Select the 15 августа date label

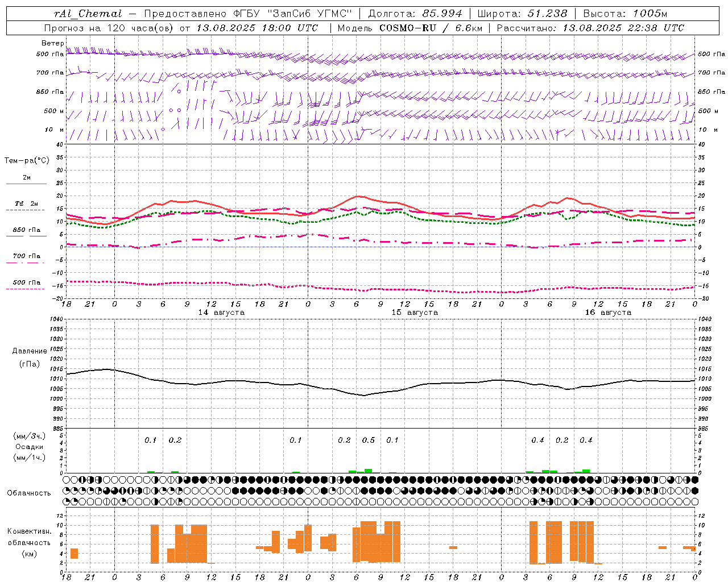415,313
